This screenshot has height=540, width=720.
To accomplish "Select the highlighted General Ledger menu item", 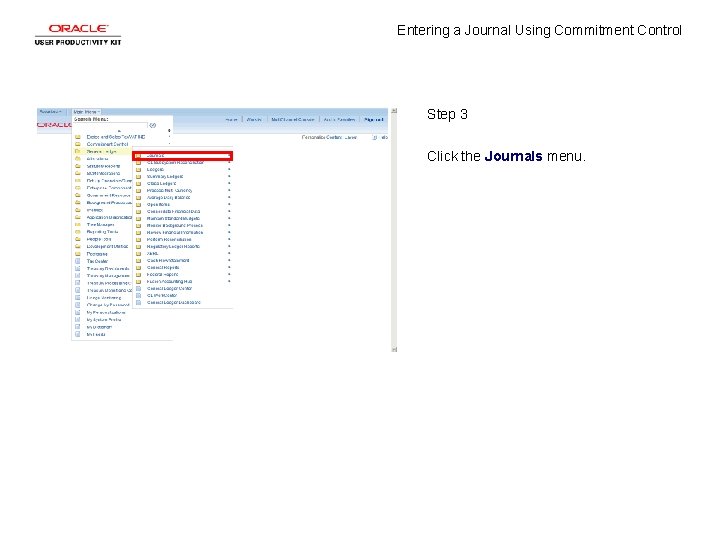I will point(101,152).
